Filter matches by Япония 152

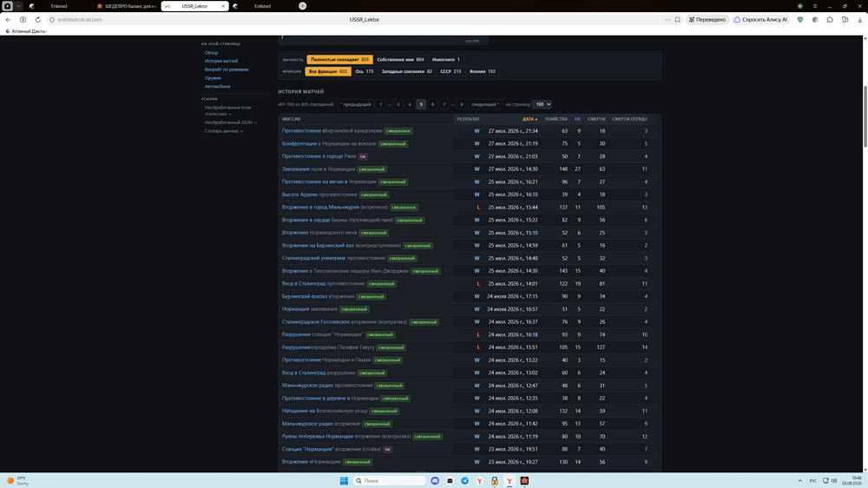pyautogui.click(x=482, y=71)
